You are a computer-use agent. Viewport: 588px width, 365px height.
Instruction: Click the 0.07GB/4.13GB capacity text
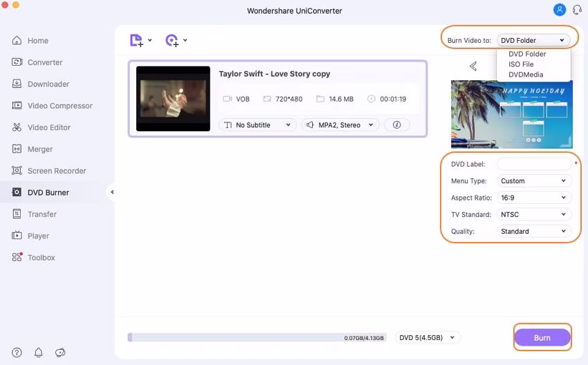pos(364,338)
